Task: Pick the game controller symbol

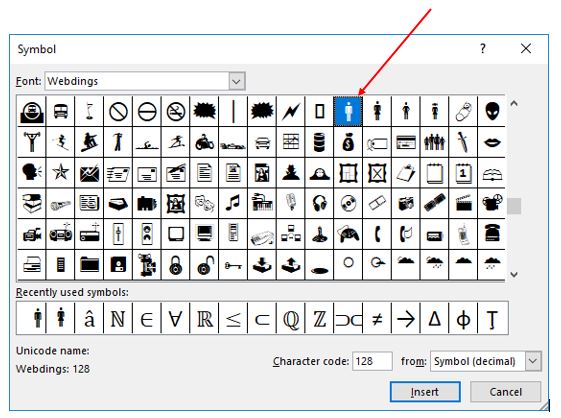Action: 348,234
